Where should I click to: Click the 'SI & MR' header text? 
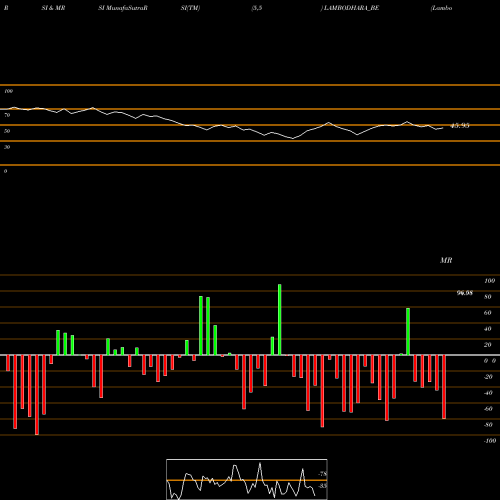53,8
